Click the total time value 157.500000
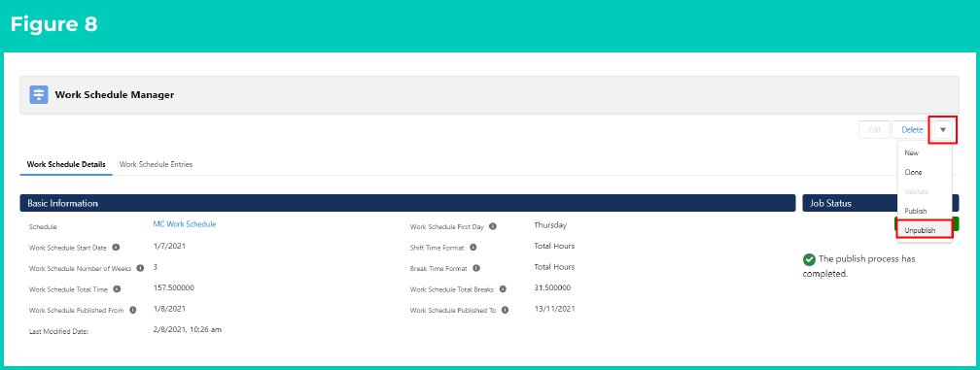Viewport: 980px width, 370px height. pos(173,287)
